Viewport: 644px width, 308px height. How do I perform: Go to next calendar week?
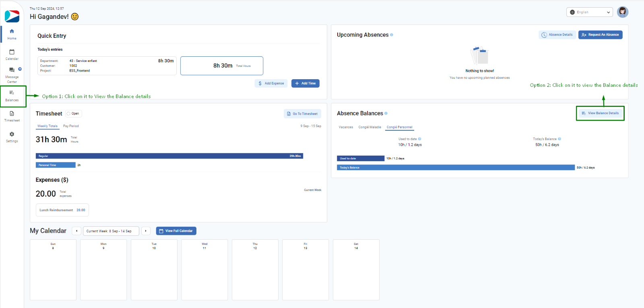click(x=146, y=231)
